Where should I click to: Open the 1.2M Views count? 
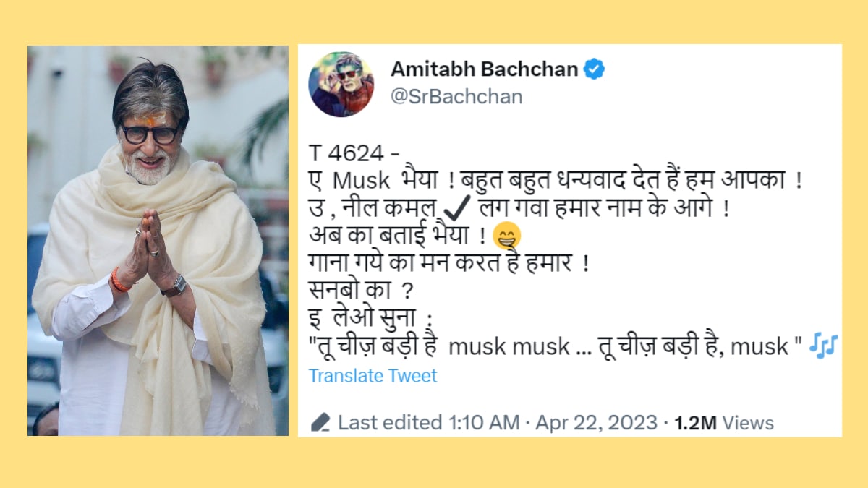click(x=724, y=422)
